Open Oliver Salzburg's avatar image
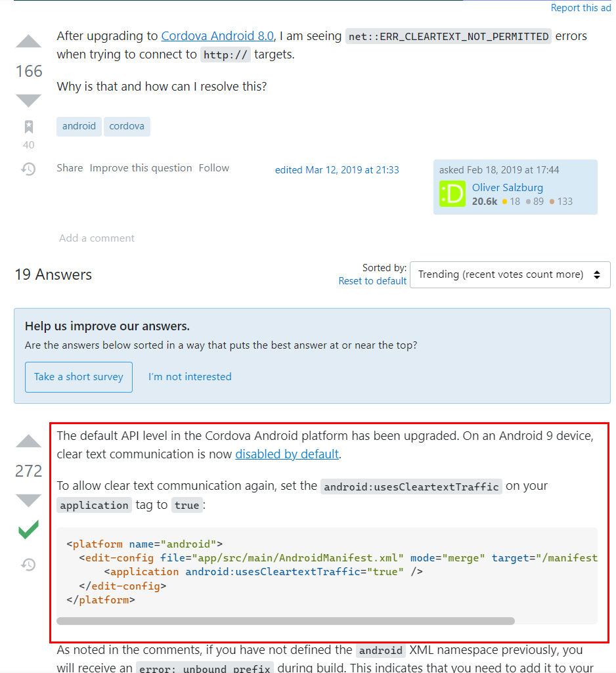The height and width of the screenshot is (673, 616). [452, 194]
